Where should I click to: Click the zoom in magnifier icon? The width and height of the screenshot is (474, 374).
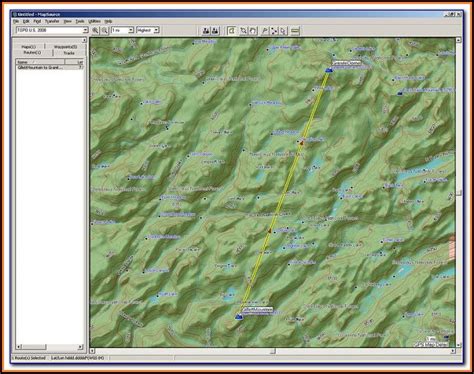[x=95, y=30]
